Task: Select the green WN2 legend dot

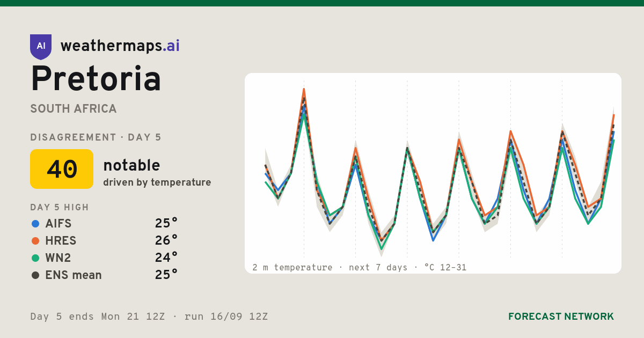Action: pyautogui.click(x=35, y=258)
